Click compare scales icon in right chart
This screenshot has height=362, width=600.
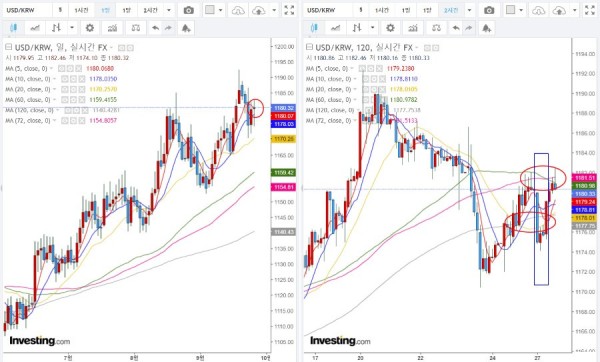[x=436, y=28]
